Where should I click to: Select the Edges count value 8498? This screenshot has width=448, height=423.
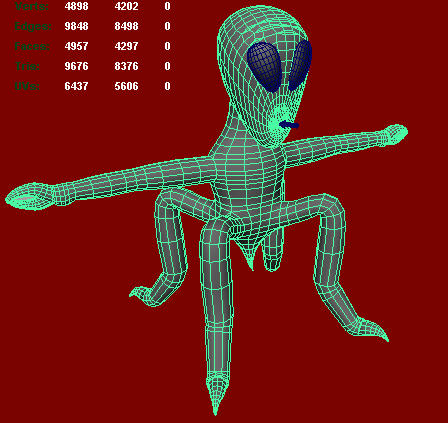[126, 26]
